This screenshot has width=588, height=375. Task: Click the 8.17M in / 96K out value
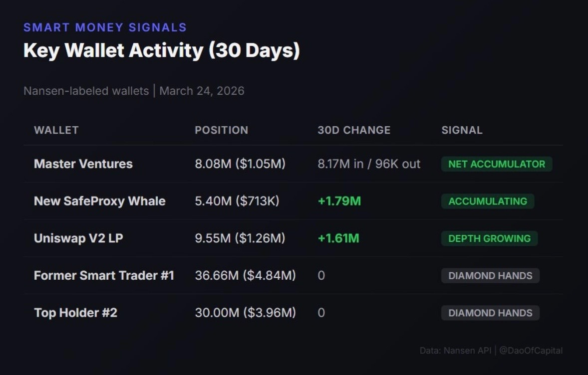click(369, 164)
